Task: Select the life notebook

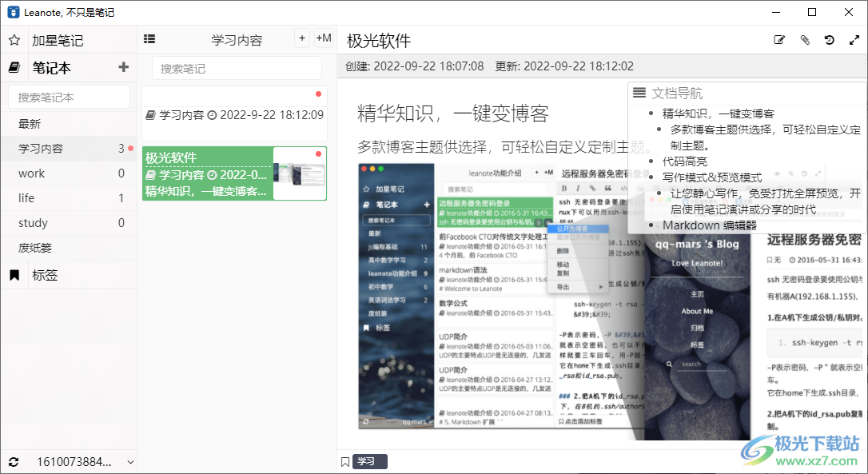Action: (70, 198)
